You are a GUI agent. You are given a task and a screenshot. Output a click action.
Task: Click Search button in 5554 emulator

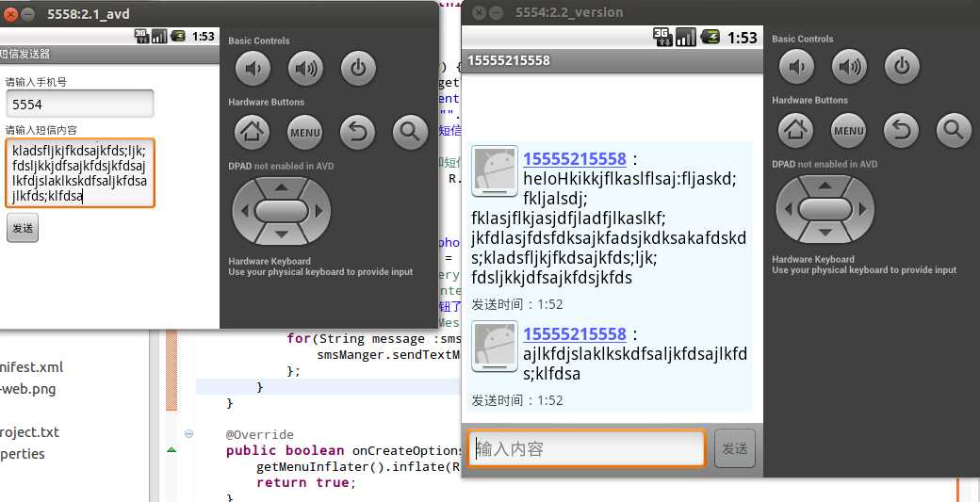click(x=954, y=130)
